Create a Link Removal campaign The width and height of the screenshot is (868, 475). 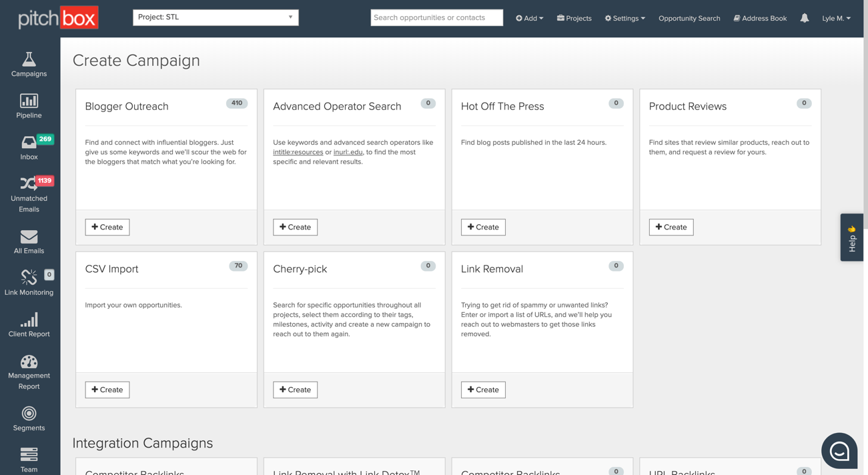point(483,390)
